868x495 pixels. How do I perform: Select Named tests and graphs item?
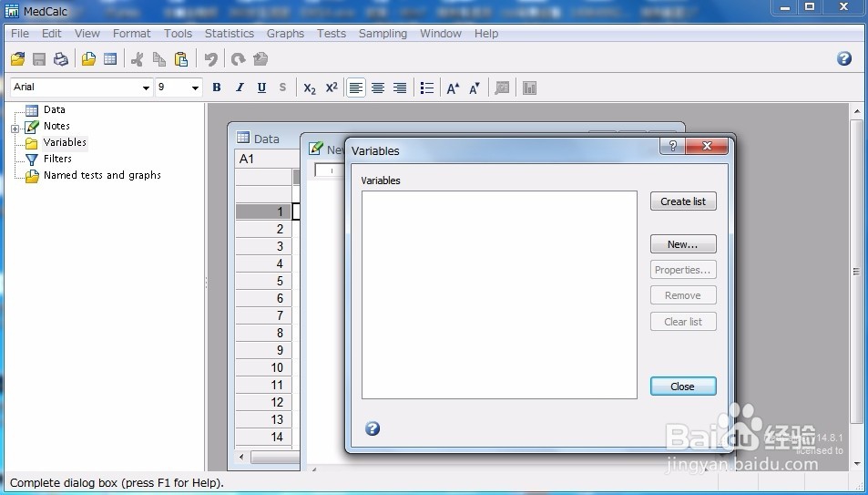(x=102, y=175)
